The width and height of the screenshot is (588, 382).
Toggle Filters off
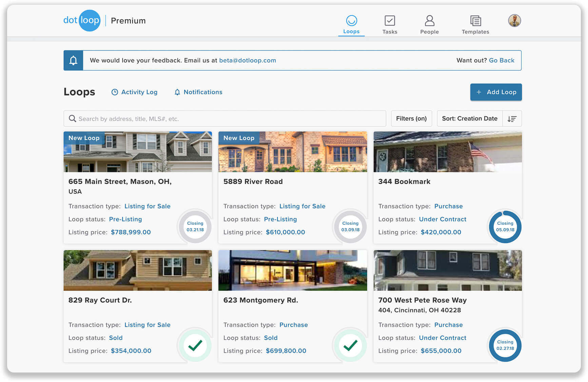tap(411, 118)
